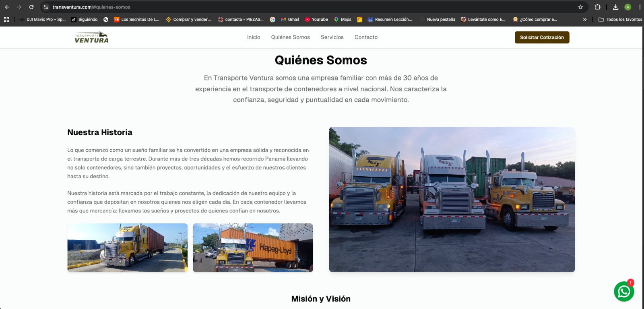Bookmark this page with the star icon
Screen dimensions: 644x309
click(x=580, y=7)
